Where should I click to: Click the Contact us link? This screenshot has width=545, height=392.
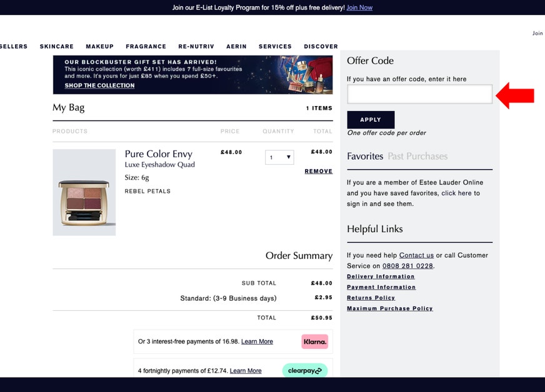(416, 255)
